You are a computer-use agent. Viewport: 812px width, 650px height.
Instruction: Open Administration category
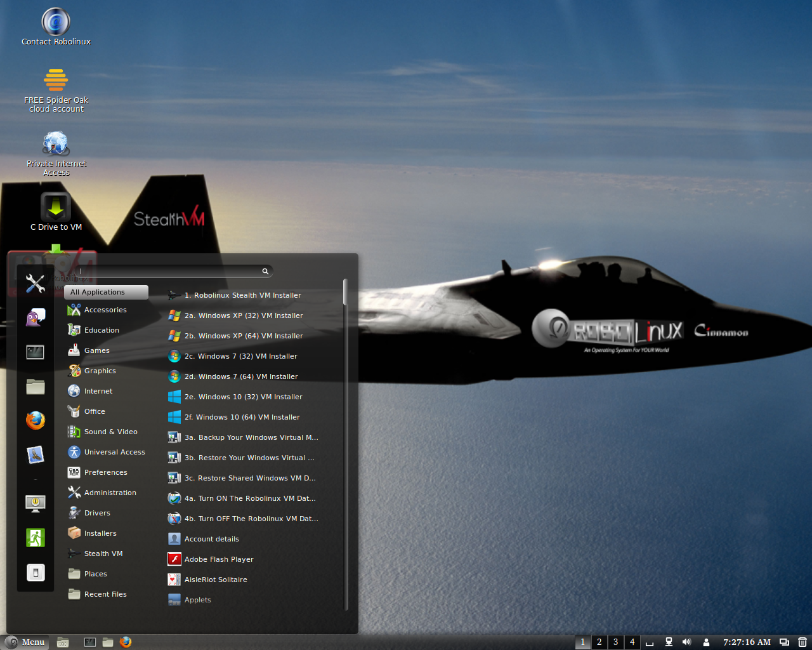pos(106,493)
